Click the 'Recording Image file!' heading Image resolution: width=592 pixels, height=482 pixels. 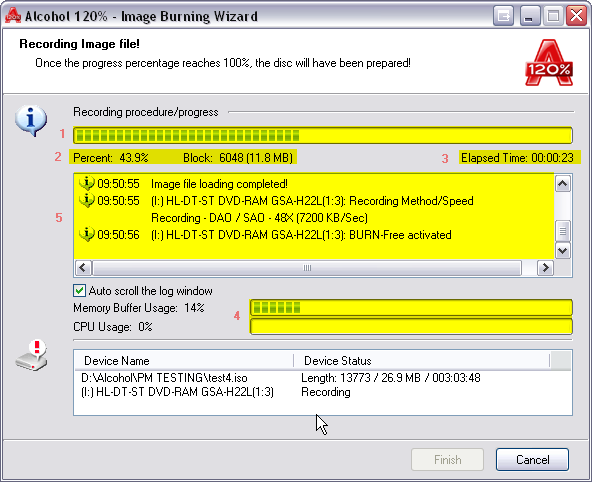pos(79,44)
